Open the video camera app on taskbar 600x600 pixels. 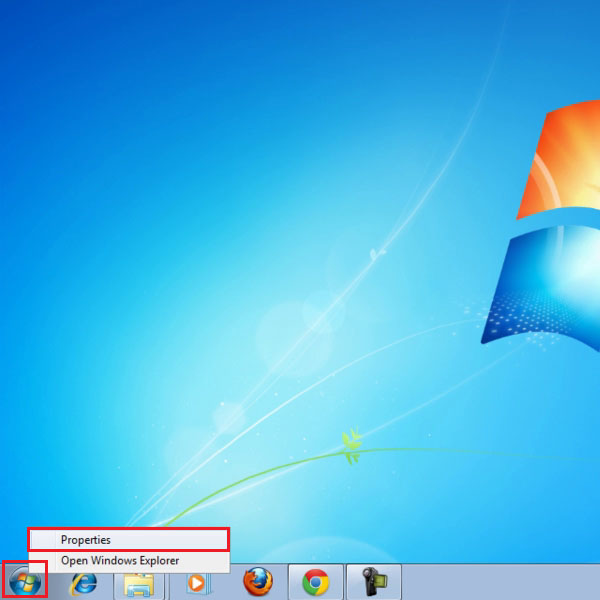point(374,582)
